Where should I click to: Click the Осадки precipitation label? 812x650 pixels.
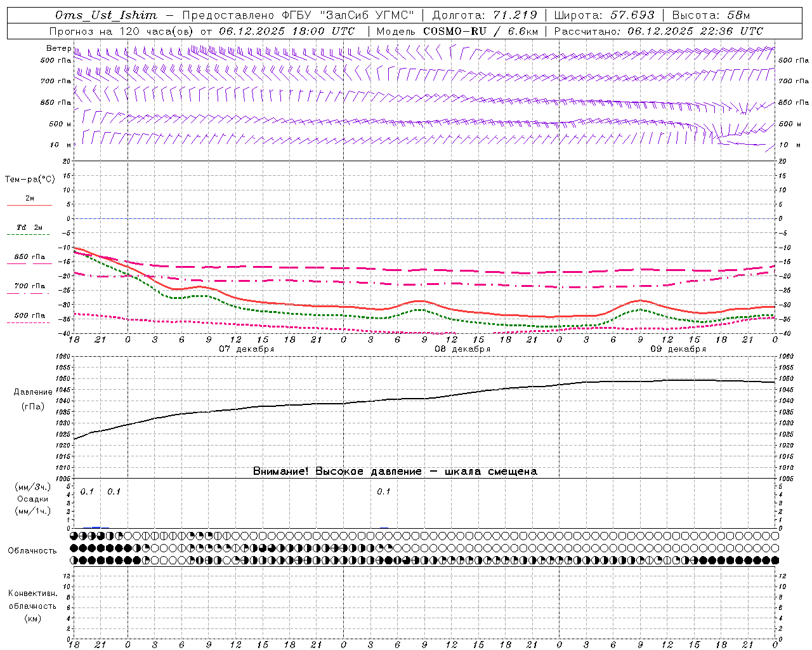tap(33, 499)
